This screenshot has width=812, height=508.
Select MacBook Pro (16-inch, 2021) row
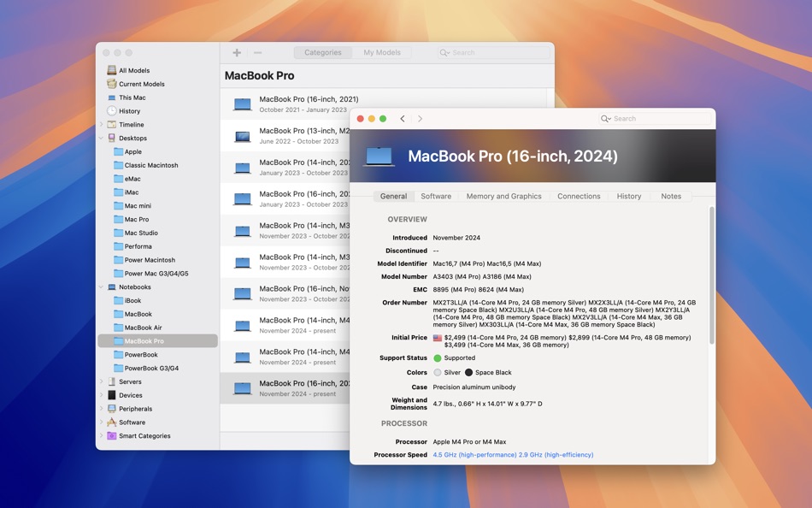coord(383,104)
